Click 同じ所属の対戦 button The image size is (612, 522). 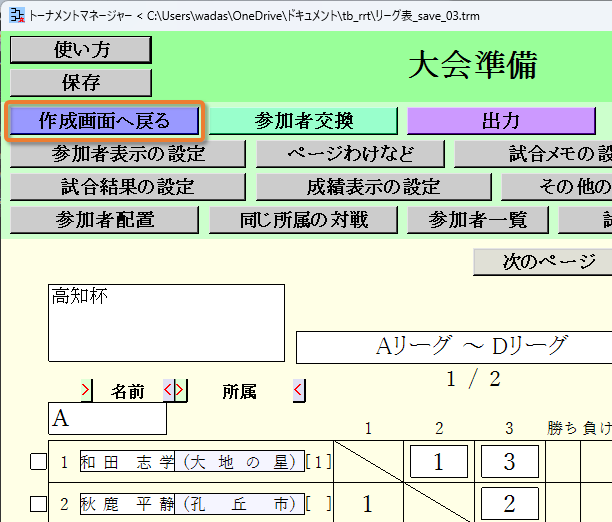click(303, 220)
